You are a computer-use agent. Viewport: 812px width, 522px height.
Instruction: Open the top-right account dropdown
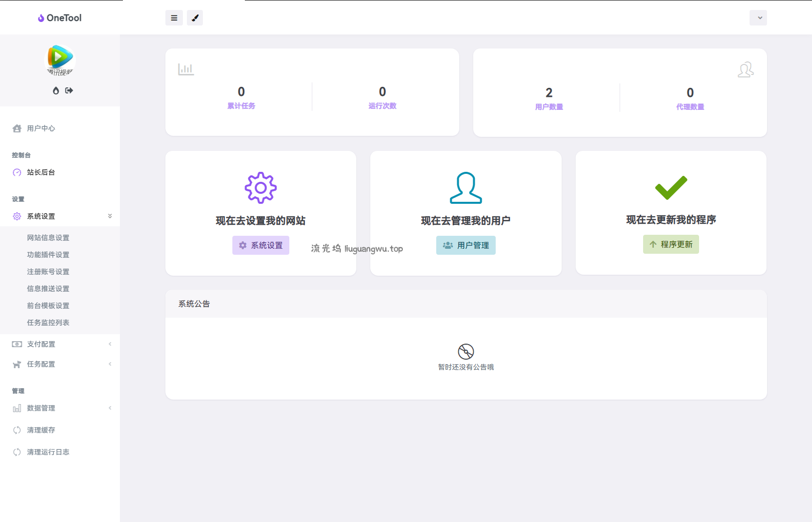(x=758, y=18)
